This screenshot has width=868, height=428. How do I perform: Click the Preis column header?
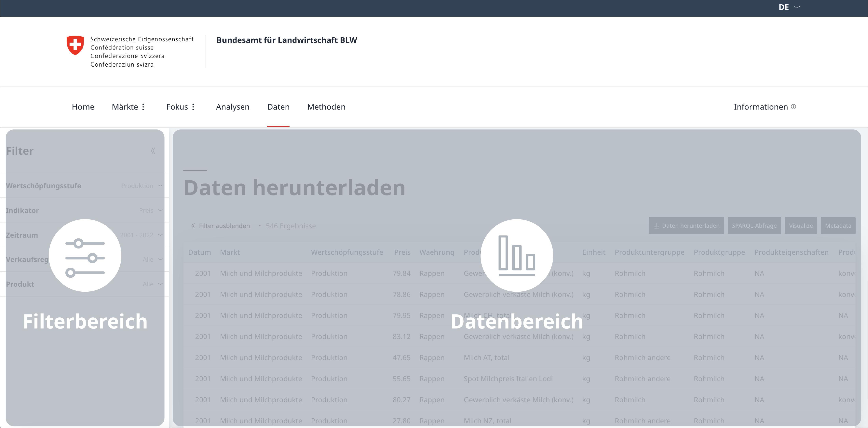[x=402, y=252]
